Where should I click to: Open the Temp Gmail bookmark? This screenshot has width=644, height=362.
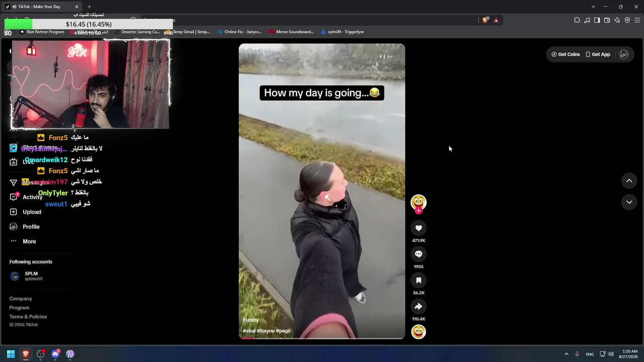pyautogui.click(x=189, y=32)
